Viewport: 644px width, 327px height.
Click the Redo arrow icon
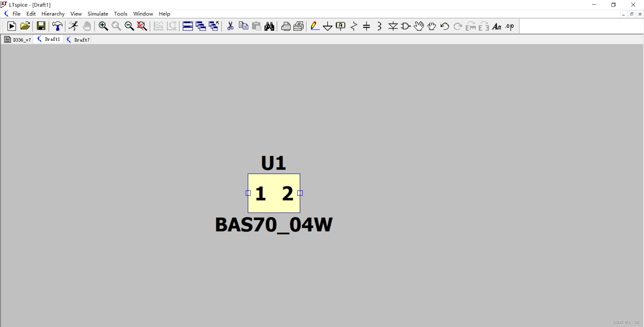458,26
